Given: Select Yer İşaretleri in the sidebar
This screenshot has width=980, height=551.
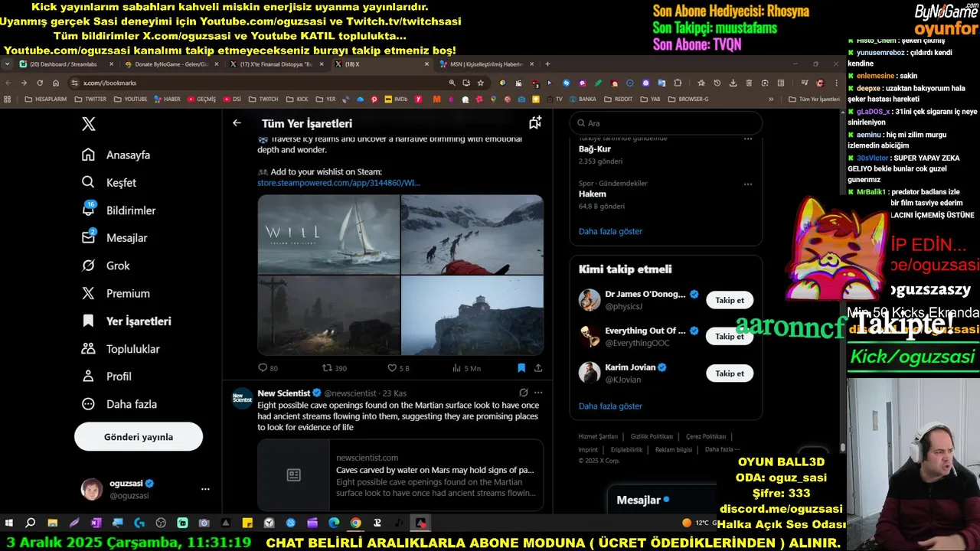Looking at the screenshot, I should (x=126, y=321).
